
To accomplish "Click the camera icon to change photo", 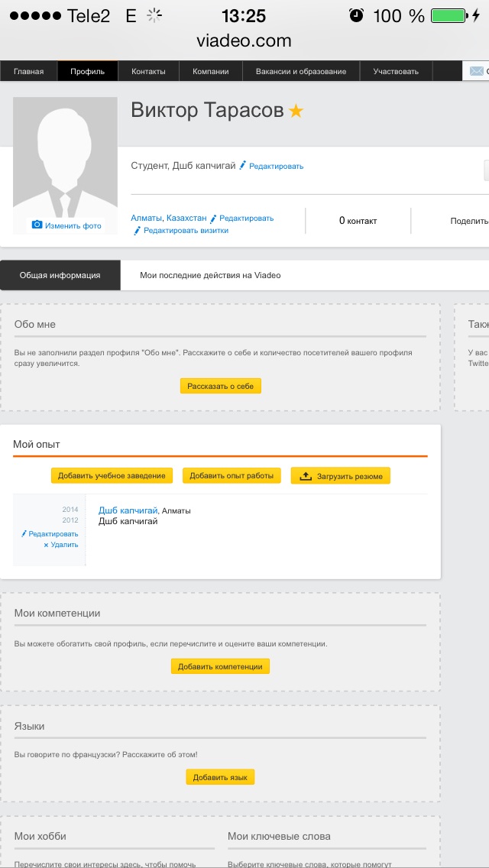I will point(37,225).
